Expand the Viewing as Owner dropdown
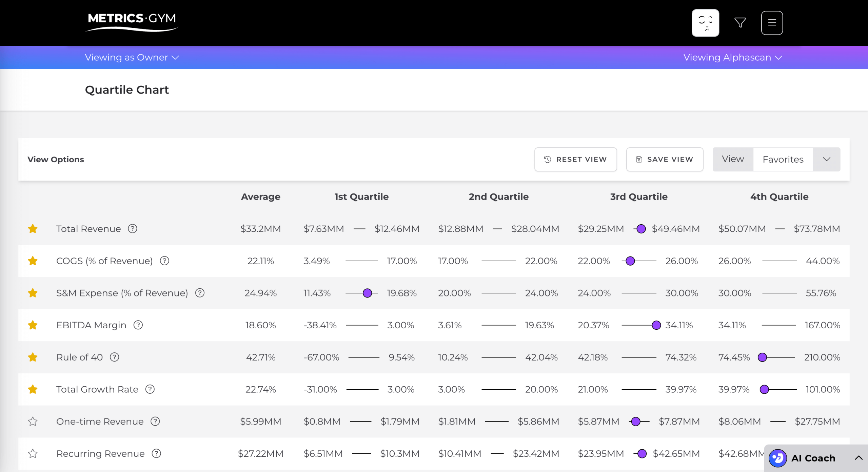 click(132, 57)
